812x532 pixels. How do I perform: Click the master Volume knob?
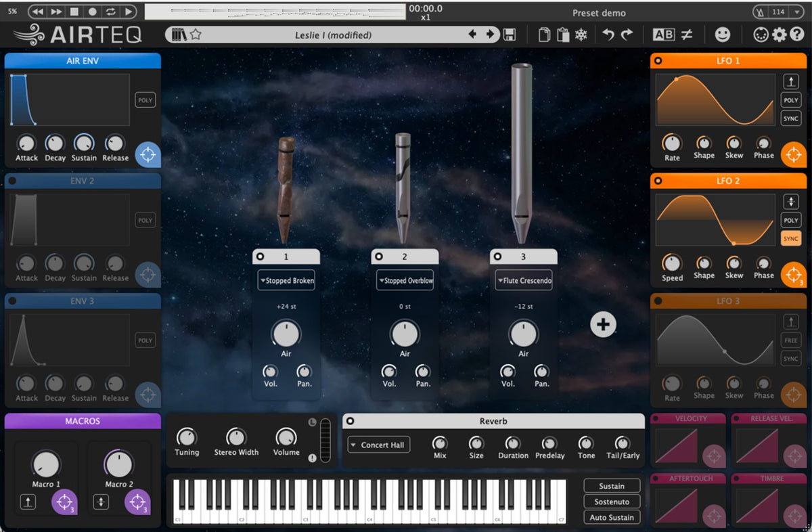click(x=286, y=437)
